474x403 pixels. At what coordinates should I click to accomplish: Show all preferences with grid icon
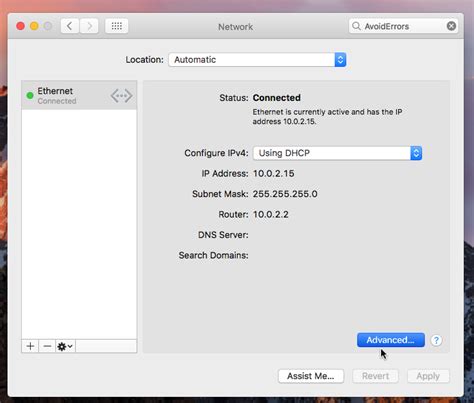tap(117, 26)
